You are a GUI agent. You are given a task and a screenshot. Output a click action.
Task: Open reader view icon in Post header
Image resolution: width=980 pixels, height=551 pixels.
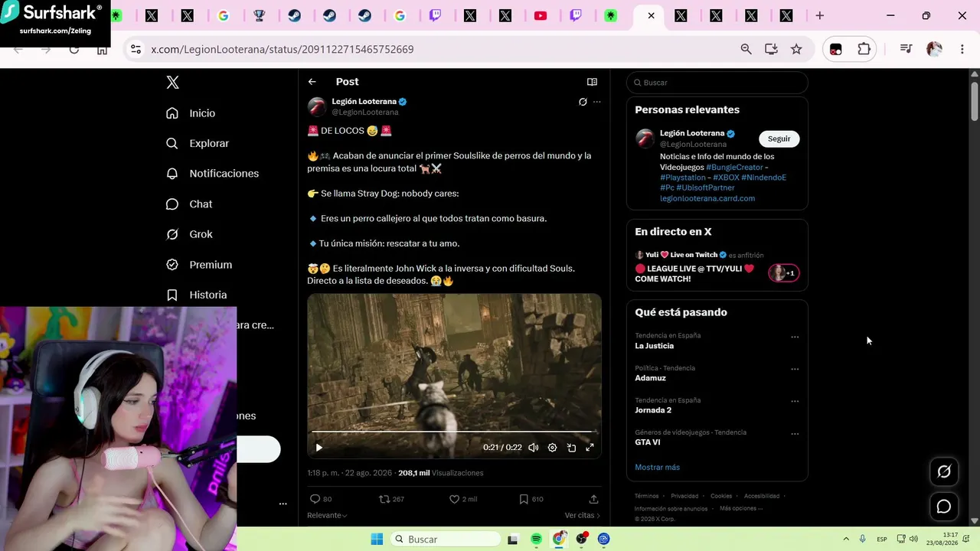click(592, 82)
